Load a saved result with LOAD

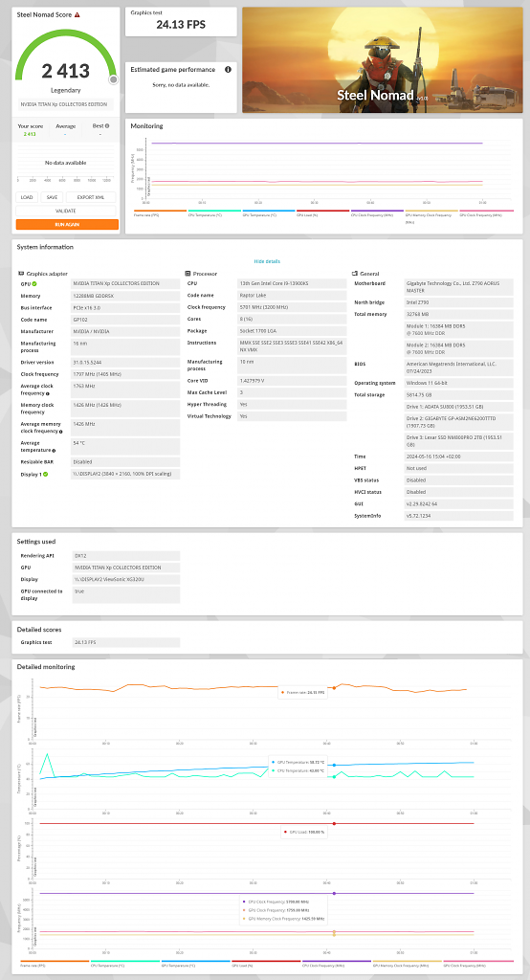pyautogui.click(x=27, y=197)
